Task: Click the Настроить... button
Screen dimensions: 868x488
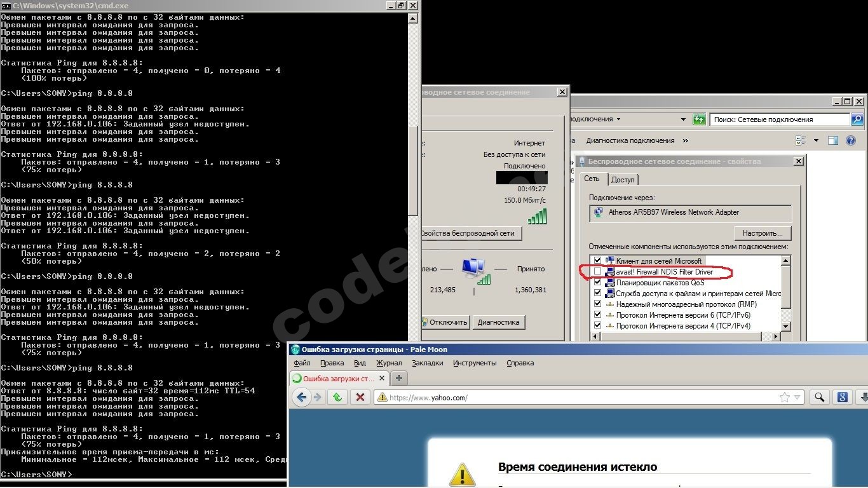Action: [763, 233]
